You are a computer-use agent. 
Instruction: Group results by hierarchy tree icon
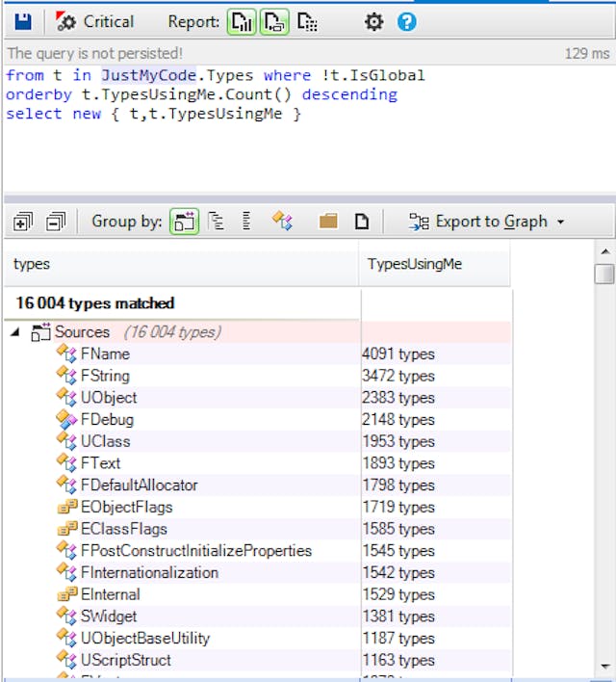pyautogui.click(x=217, y=222)
